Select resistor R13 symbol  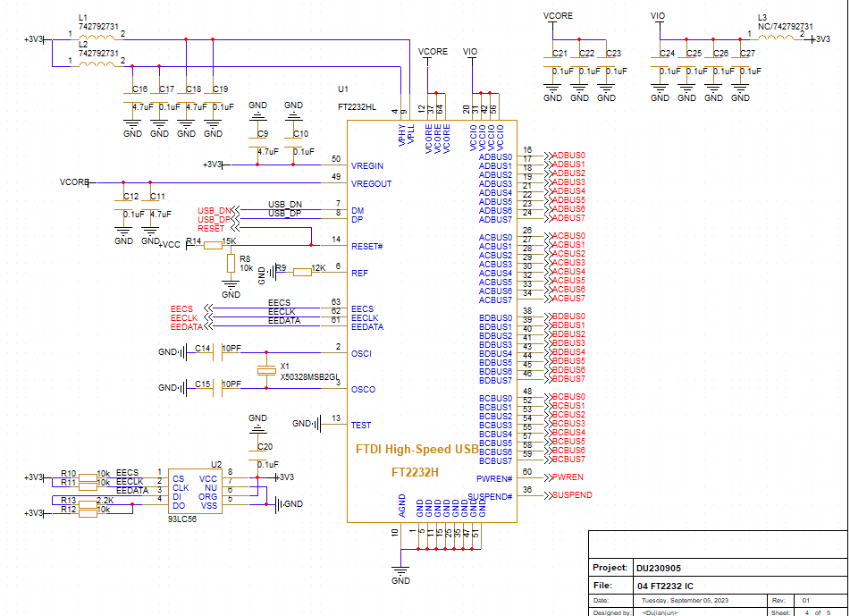pyautogui.click(x=88, y=504)
